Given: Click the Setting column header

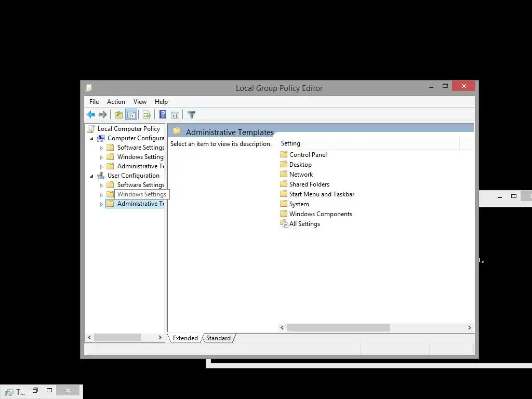Looking at the screenshot, I should click(369, 143).
